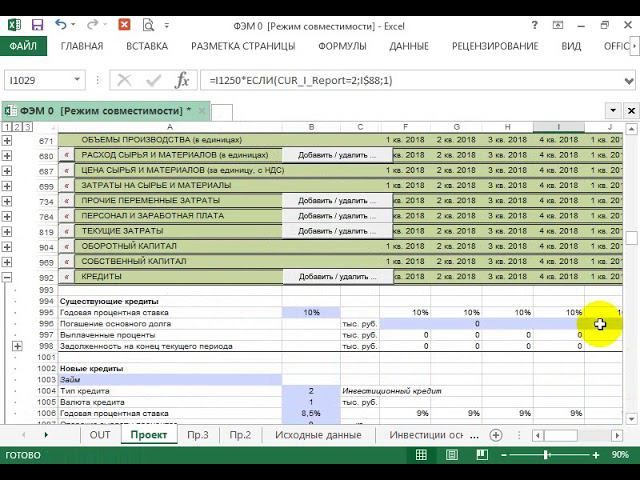Open the РАЗМЕТКА СТРАНИЦЫ tab
This screenshot has width=640, height=480.
(x=243, y=46)
